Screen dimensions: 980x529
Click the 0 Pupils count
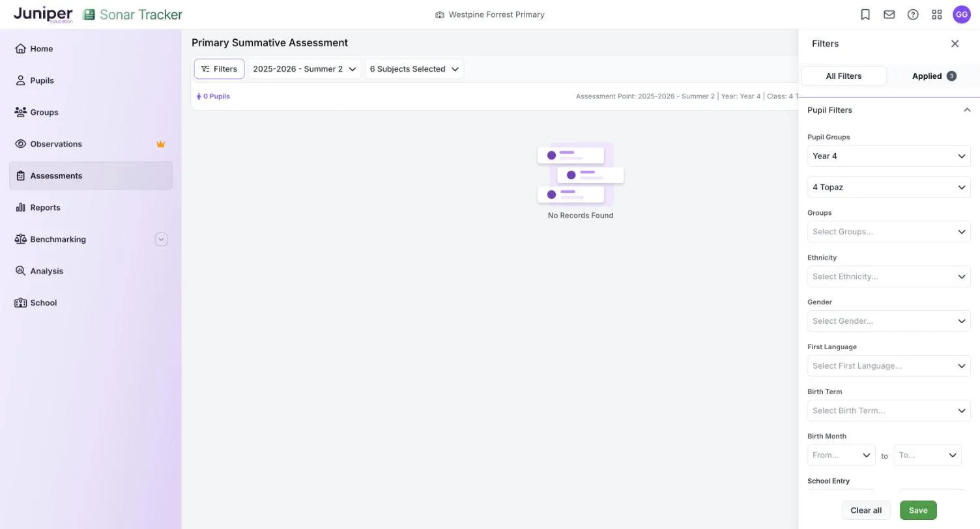click(x=213, y=96)
